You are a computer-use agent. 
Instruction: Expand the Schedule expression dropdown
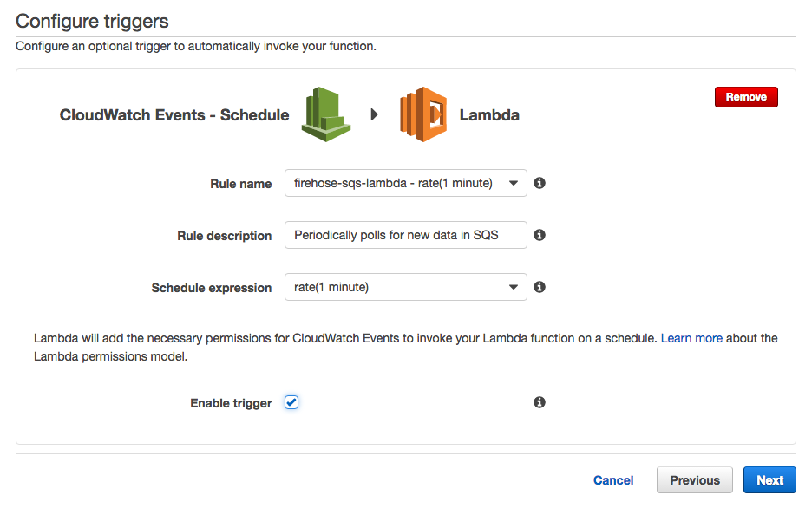[405, 287]
